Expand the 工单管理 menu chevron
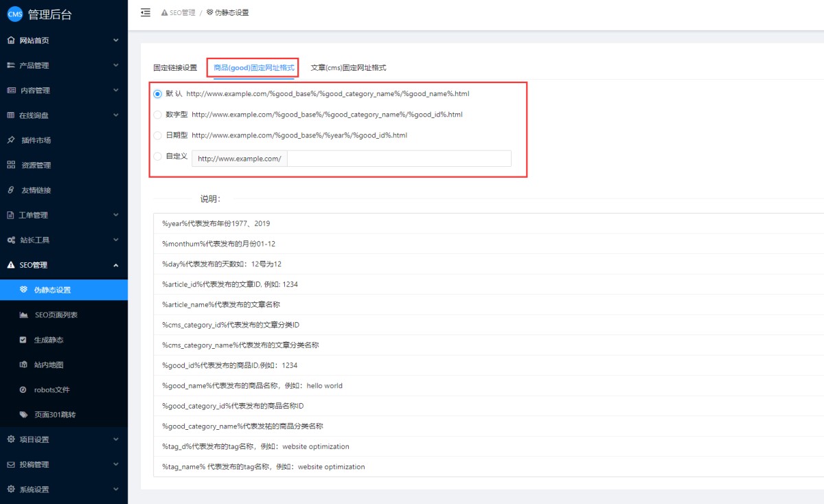The height and width of the screenshot is (504, 824). point(116,215)
